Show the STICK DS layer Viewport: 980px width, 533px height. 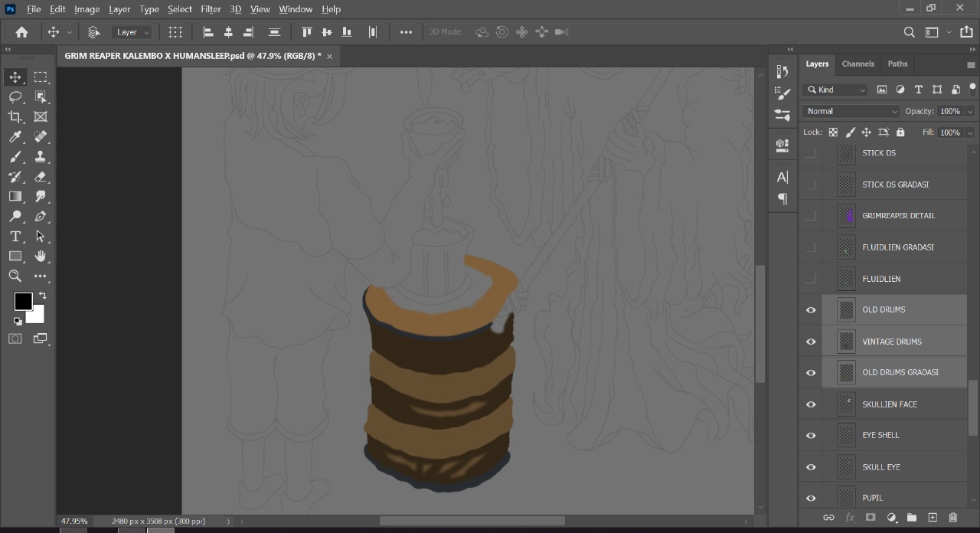(811, 153)
